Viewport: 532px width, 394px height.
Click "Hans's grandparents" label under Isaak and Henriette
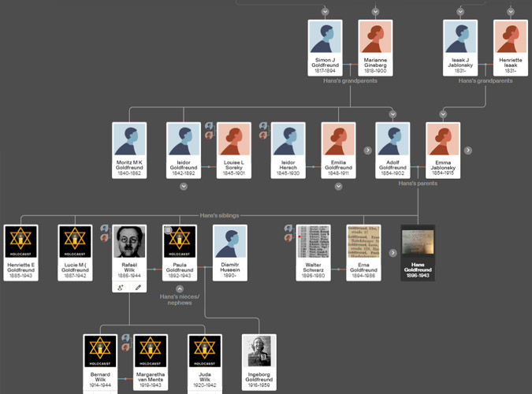tap(485, 80)
